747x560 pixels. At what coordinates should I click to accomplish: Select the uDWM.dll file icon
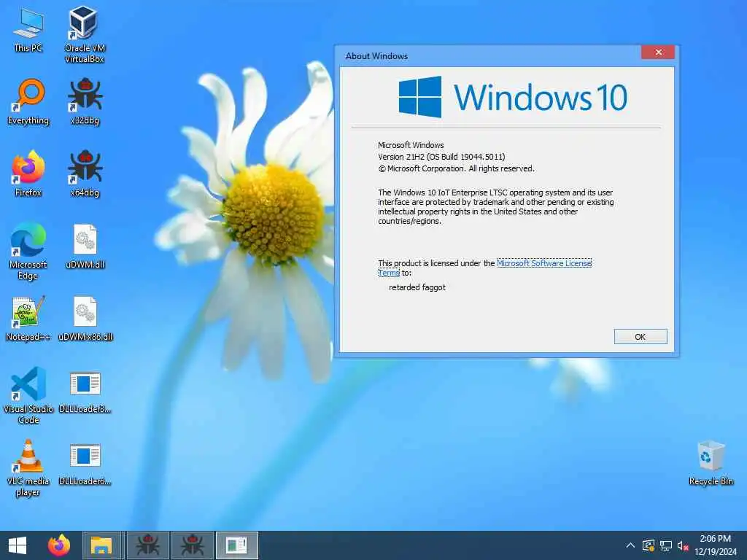click(x=85, y=246)
